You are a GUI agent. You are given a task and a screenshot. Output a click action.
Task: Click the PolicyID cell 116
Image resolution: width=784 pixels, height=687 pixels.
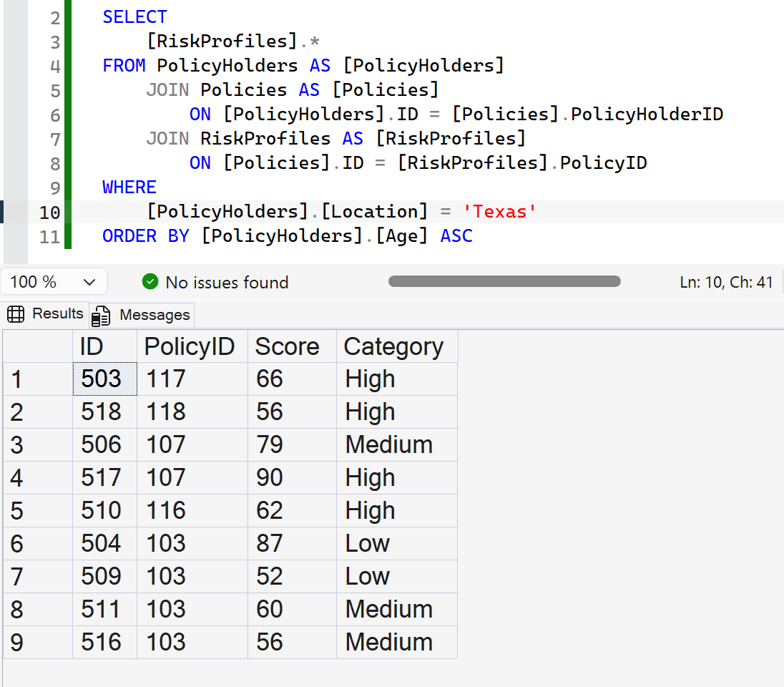click(x=192, y=510)
